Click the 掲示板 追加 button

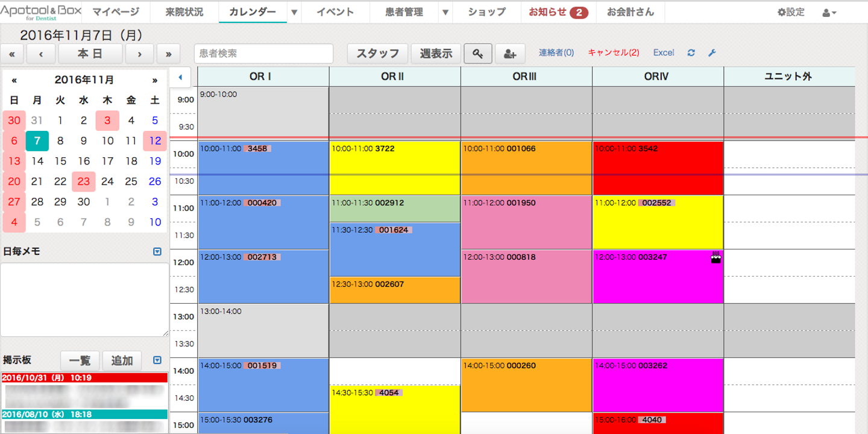122,360
